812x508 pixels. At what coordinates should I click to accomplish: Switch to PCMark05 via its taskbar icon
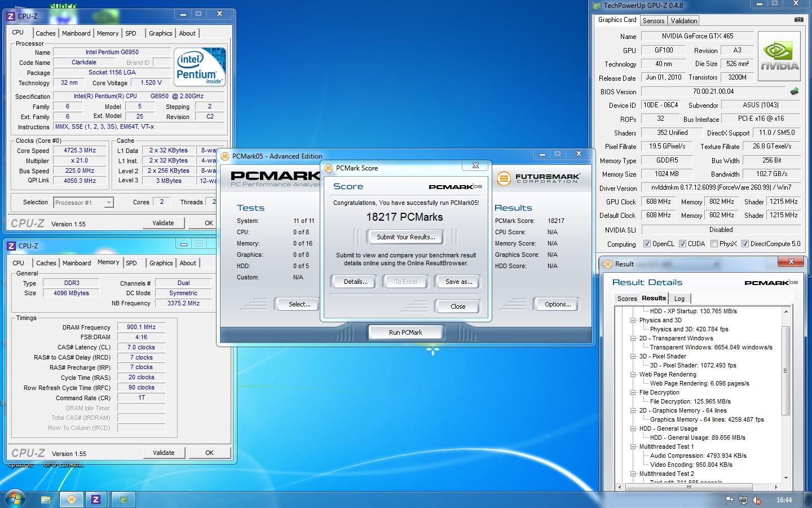(71, 499)
